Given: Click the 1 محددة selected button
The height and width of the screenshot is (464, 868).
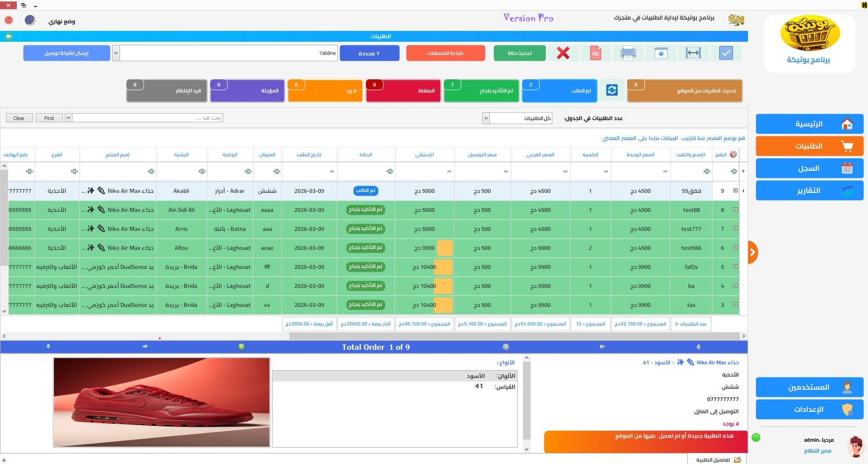Looking at the screenshot, I should pos(369,53).
